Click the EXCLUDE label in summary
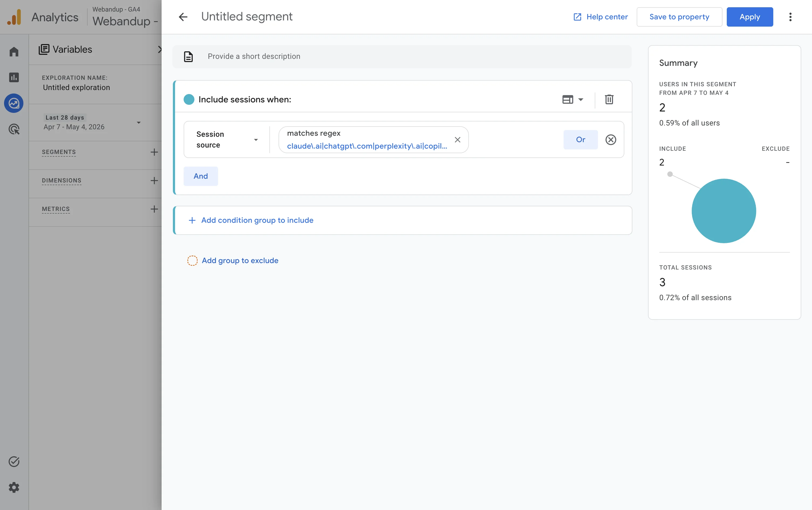The height and width of the screenshot is (510, 812). point(776,149)
